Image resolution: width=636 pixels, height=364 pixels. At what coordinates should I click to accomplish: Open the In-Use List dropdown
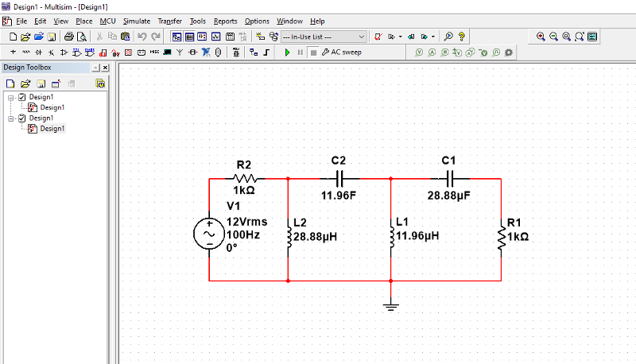362,37
